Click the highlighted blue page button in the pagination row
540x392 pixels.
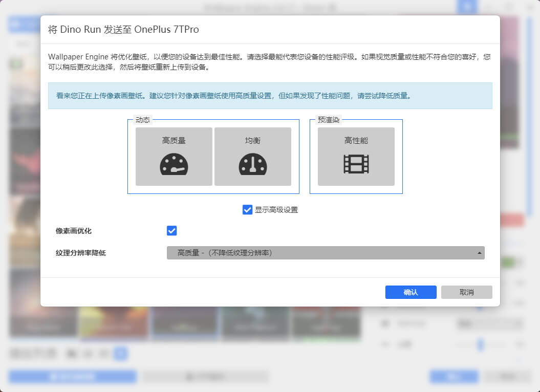[119, 353]
